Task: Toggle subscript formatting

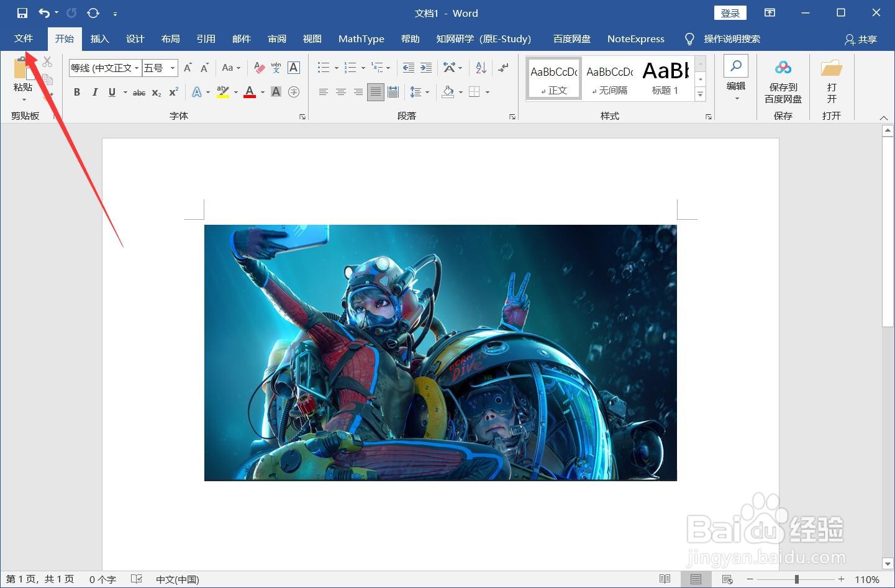Action: [157, 93]
